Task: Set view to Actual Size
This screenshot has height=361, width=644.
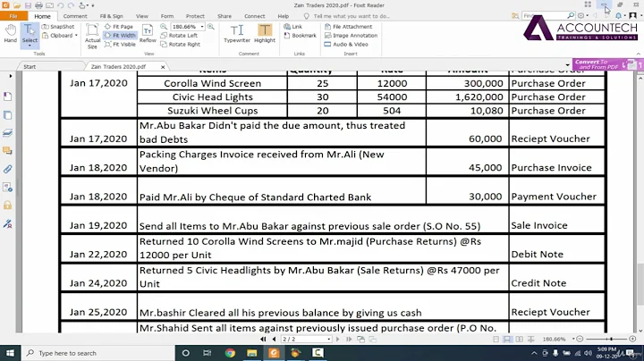Action: pos(92,36)
